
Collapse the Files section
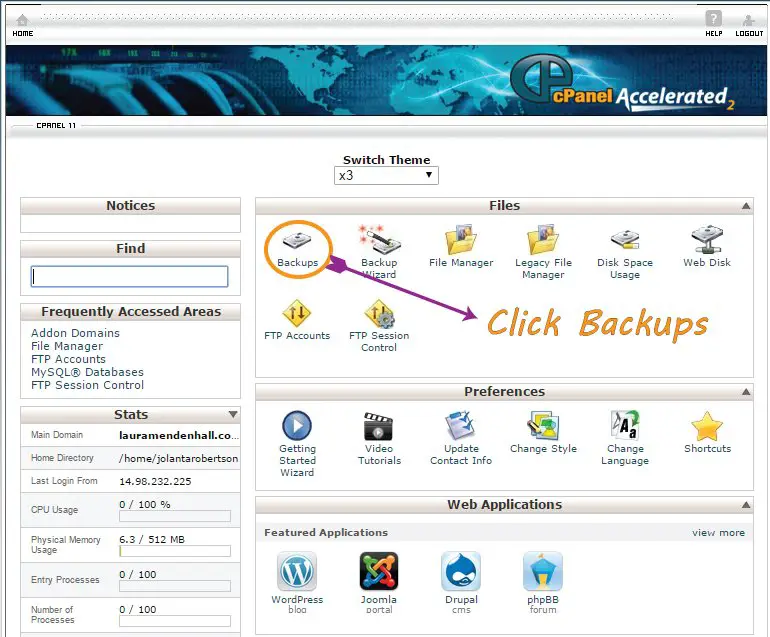pos(746,206)
